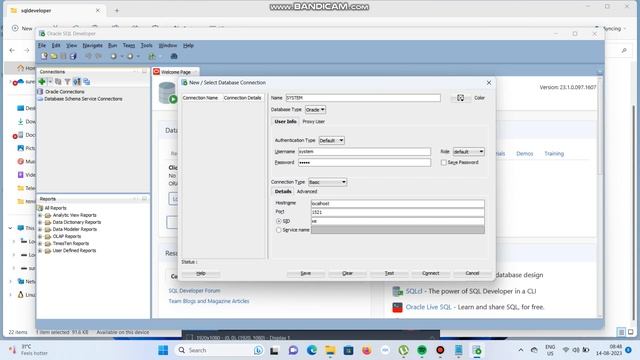This screenshot has width=640, height=360.
Task: Click the Hostname field containing localhost
Action: coord(398,203)
